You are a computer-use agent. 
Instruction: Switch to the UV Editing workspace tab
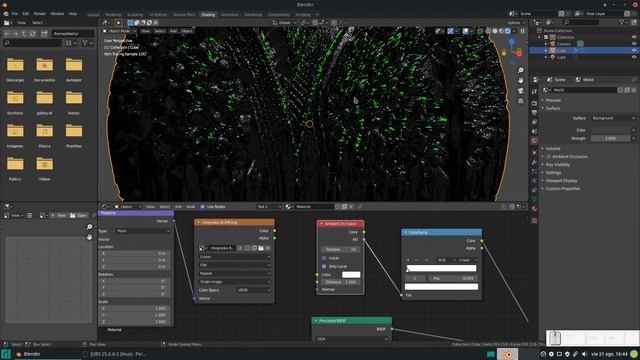(x=158, y=15)
